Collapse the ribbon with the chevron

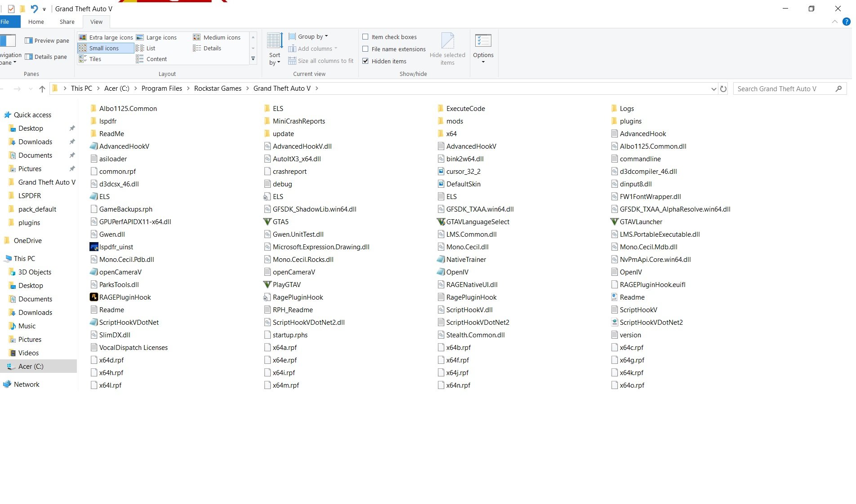pos(834,22)
